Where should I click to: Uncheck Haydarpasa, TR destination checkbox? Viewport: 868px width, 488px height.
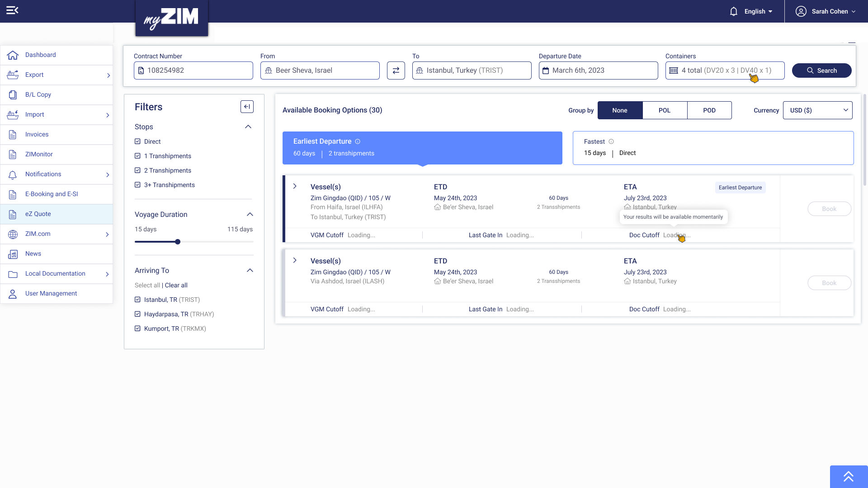[137, 314]
